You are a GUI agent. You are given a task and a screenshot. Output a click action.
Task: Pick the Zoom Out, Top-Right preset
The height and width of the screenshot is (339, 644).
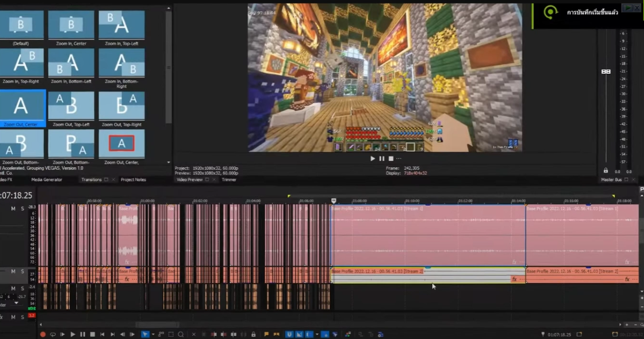[x=122, y=109]
